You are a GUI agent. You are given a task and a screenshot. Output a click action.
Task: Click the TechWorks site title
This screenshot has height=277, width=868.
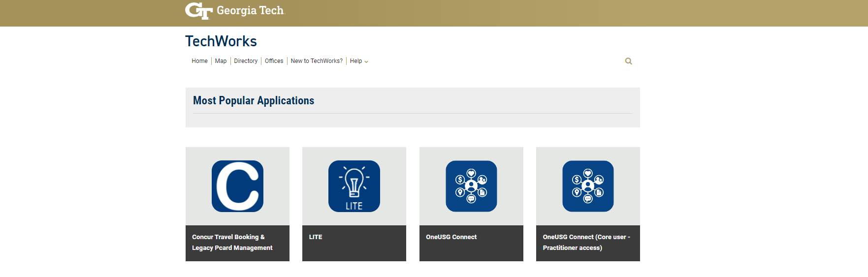tap(221, 41)
